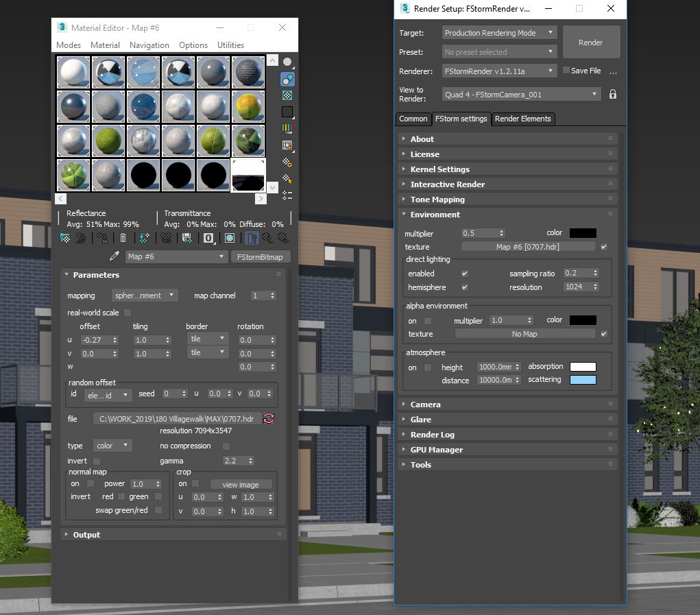Viewport: 700px width, 615px height.
Task: Click the lock view to render icon
Action: coord(613,95)
